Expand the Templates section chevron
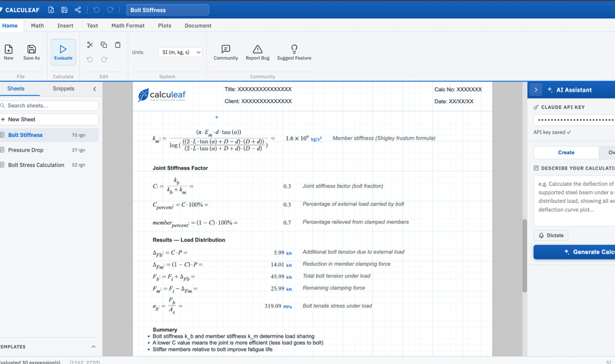 pyautogui.click(x=93, y=347)
